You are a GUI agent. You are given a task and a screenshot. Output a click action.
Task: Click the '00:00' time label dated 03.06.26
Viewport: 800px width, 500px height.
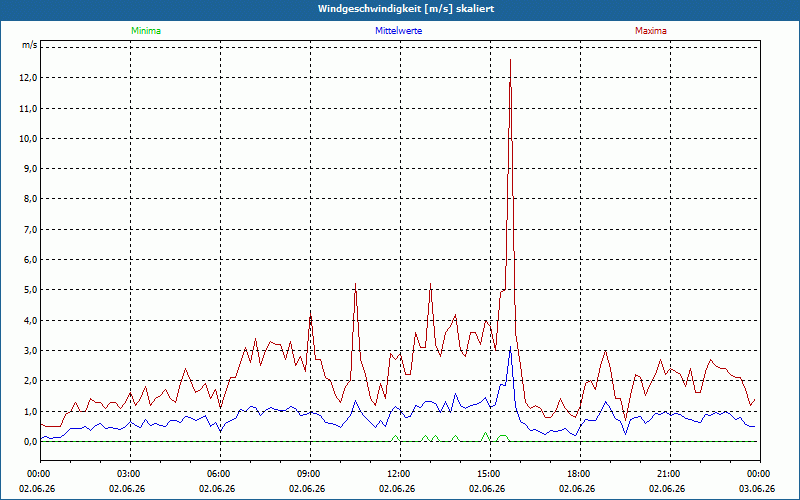(x=760, y=474)
